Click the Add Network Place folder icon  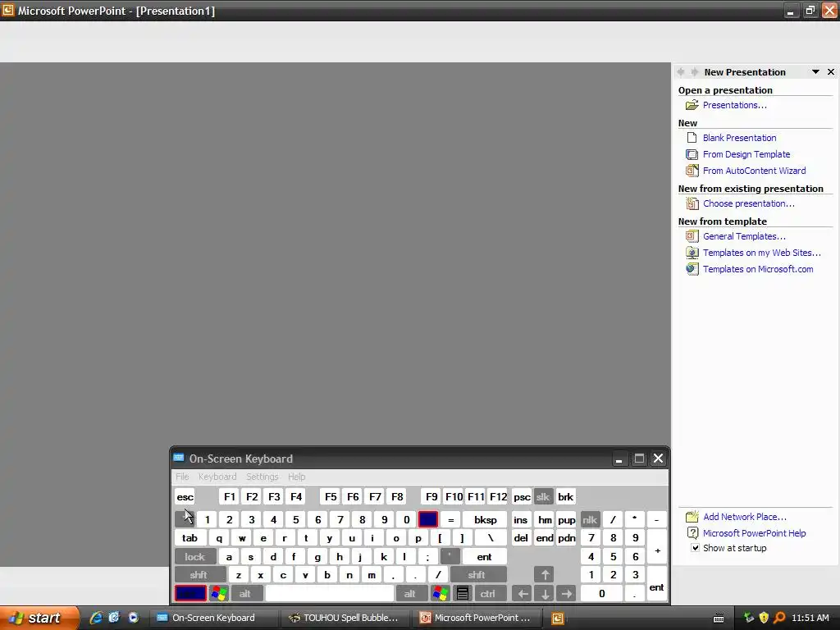(692, 517)
